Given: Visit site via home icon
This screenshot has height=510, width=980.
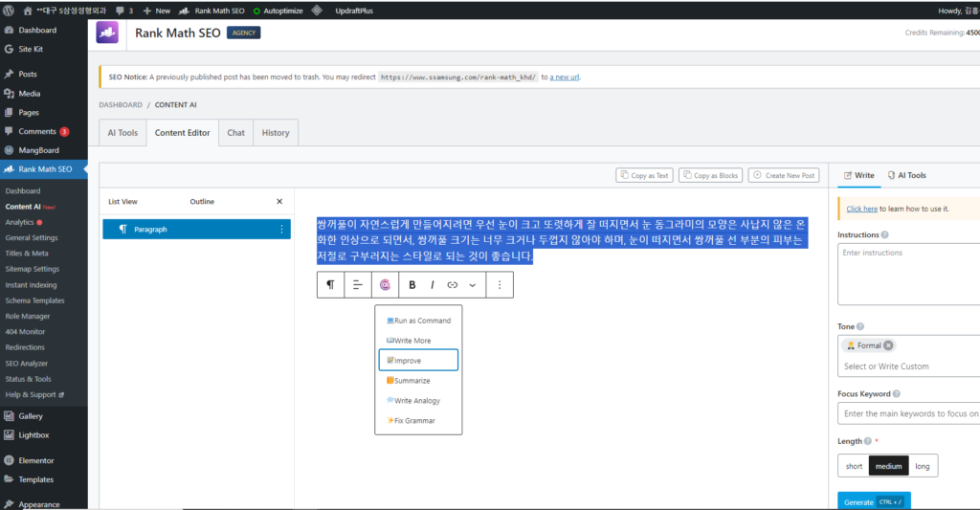Looking at the screenshot, I should pos(28,11).
